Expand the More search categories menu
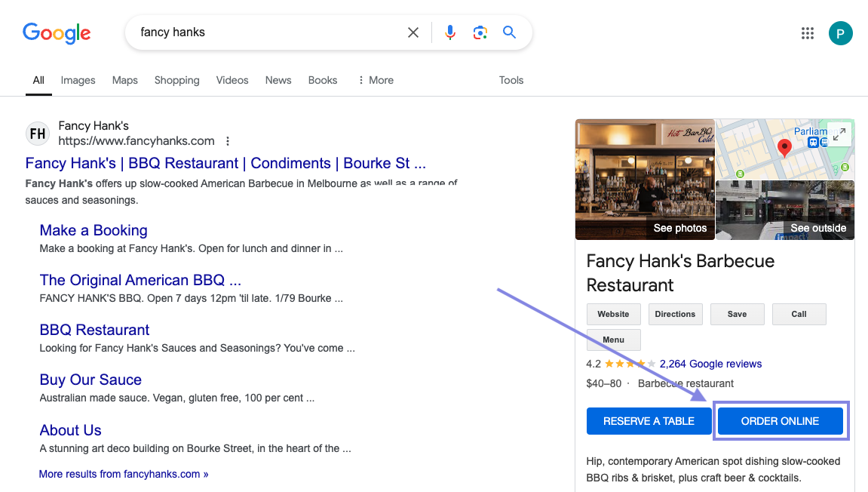Screen dimensions: 868x492 (x=376, y=80)
